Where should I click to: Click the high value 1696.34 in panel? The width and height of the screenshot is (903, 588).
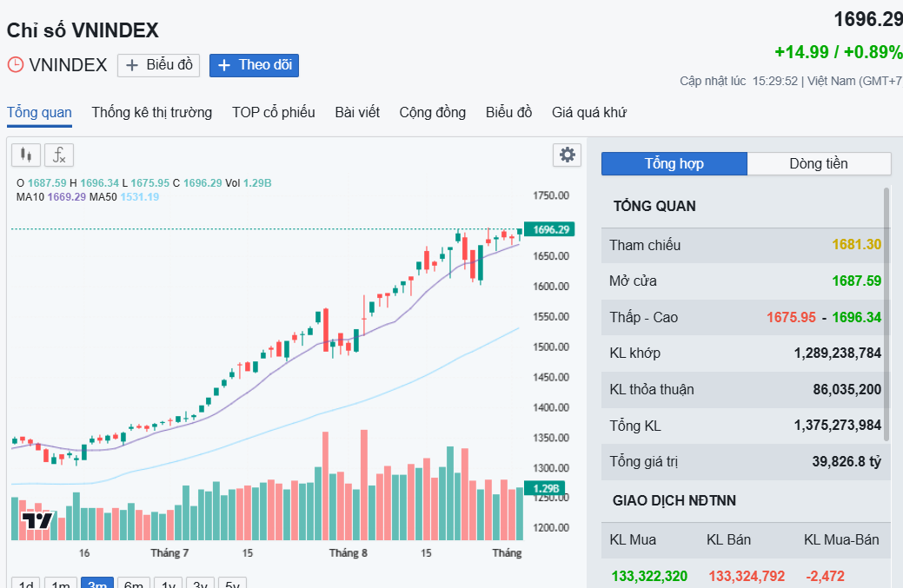tap(857, 317)
